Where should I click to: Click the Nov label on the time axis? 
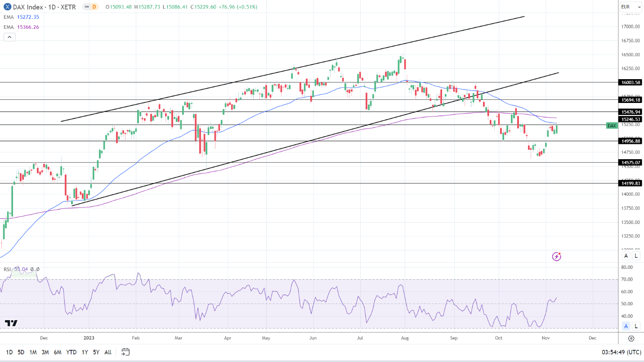click(x=546, y=337)
